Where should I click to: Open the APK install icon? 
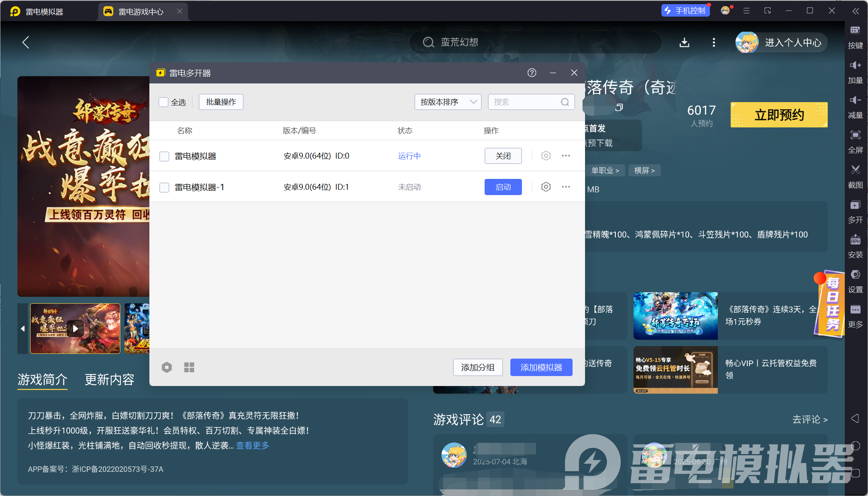(x=855, y=239)
